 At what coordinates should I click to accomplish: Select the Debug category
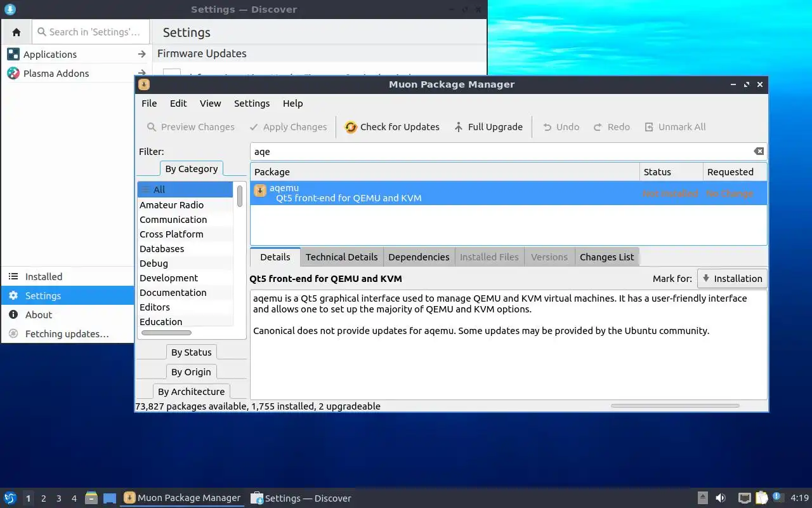[x=185, y=264]
